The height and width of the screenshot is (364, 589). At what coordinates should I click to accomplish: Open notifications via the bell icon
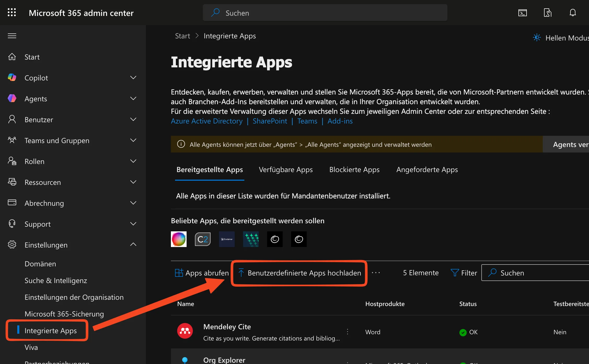[572, 12]
